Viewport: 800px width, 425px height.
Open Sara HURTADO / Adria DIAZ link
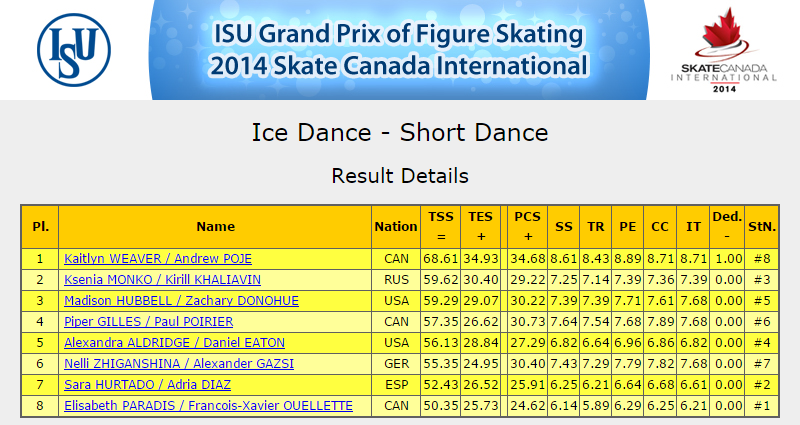tap(147, 384)
